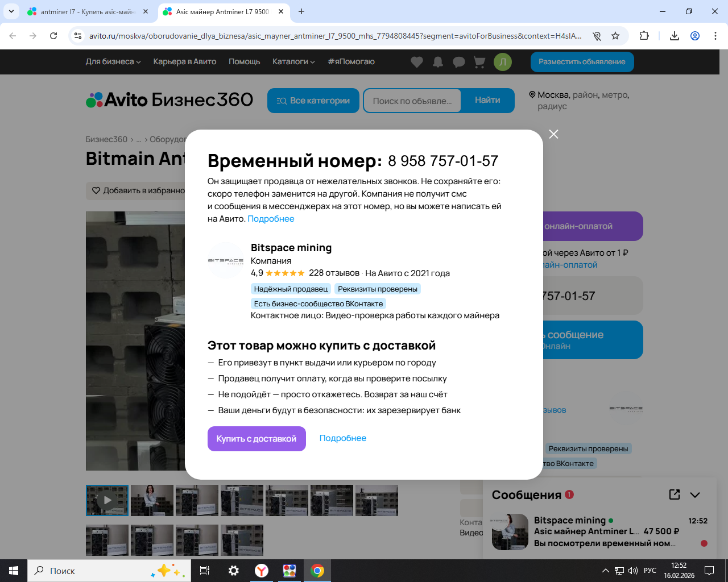The height and width of the screenshot is (582, 728).
Task: Click the 'Найти' search button
Action: [487, 101]
